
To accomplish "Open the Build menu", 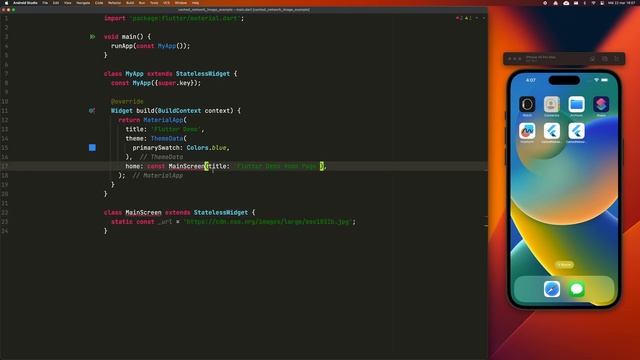I will click(130, 3).
